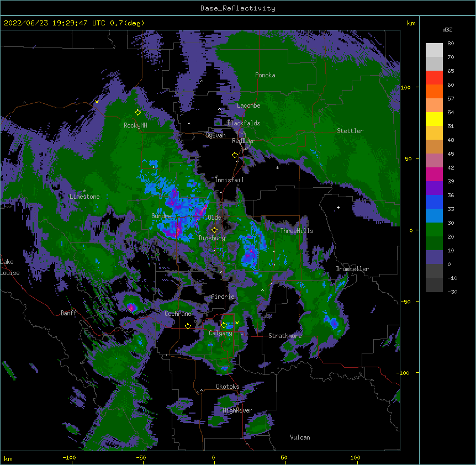Image resolution: width=476 pixels, height=465 pixels.
Task: Click the 100 tick on the right axis
Action: point(405,88)
